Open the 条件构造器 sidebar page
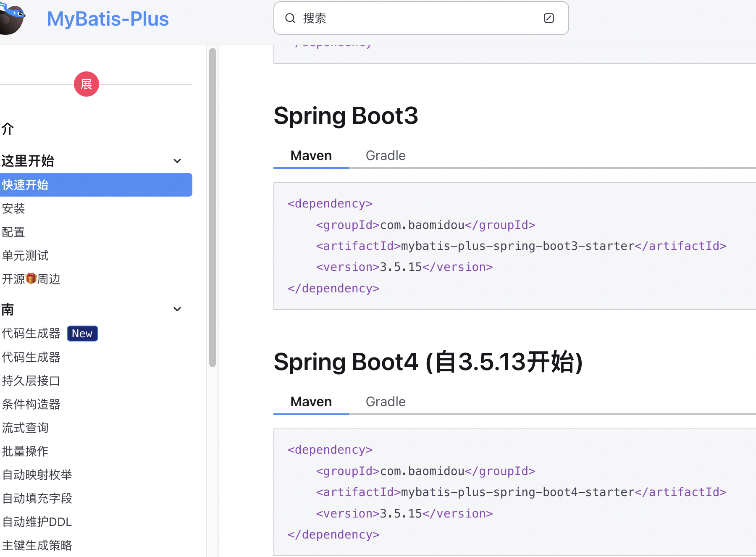 [31, 404]
